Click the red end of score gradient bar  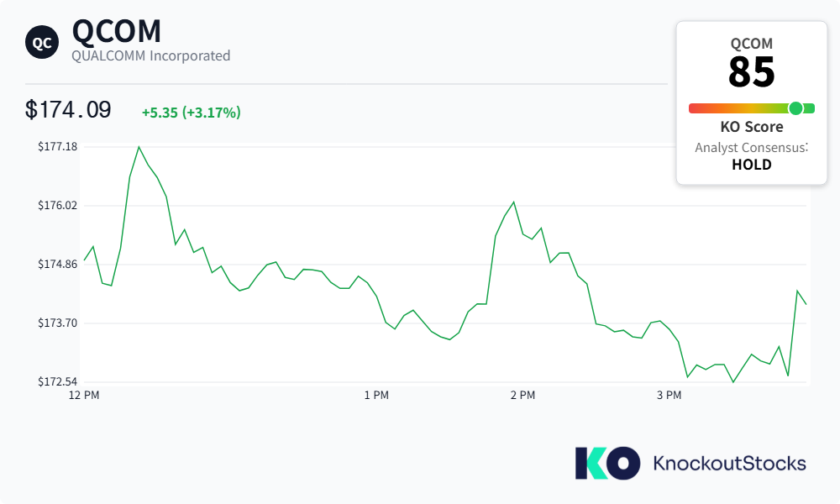click(695, 108)
